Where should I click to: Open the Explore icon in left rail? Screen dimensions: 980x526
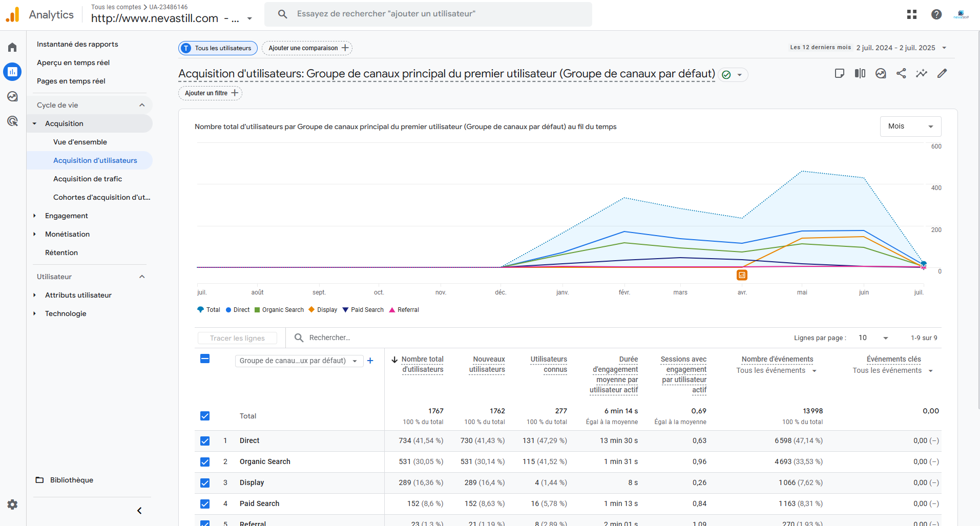[x=12, y=96]
